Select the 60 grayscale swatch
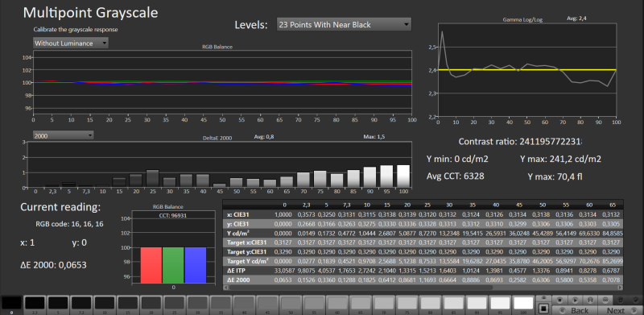 [x=337, y=304]
